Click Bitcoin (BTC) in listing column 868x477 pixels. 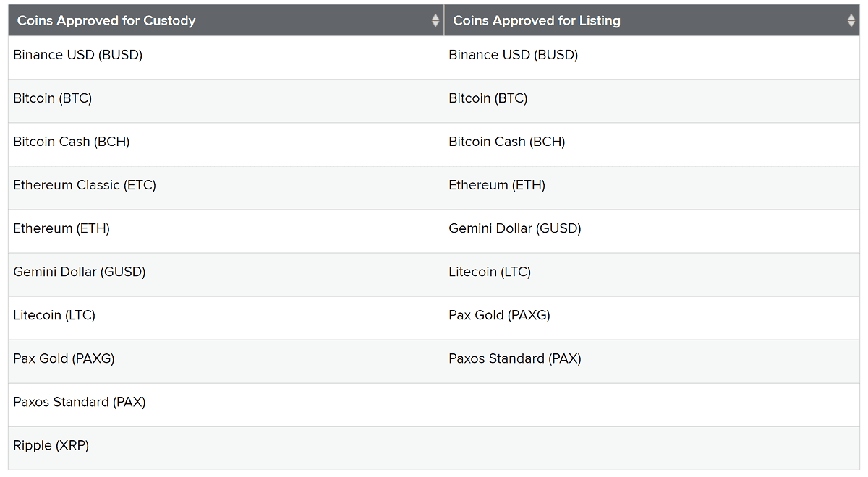pos(488,98)
